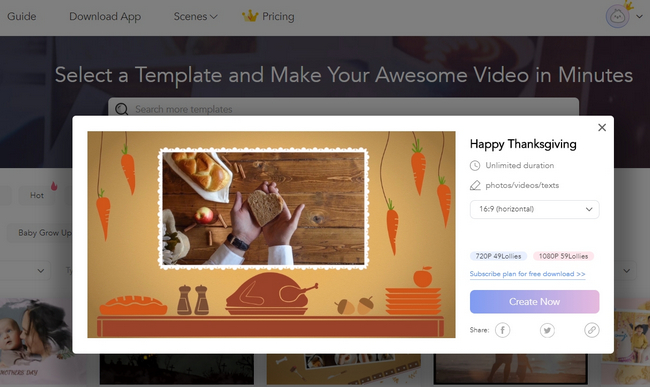Close the Happy Thanksgiving template dialog
The width and height of the screenshot is (650, 387).
[602, 128]
